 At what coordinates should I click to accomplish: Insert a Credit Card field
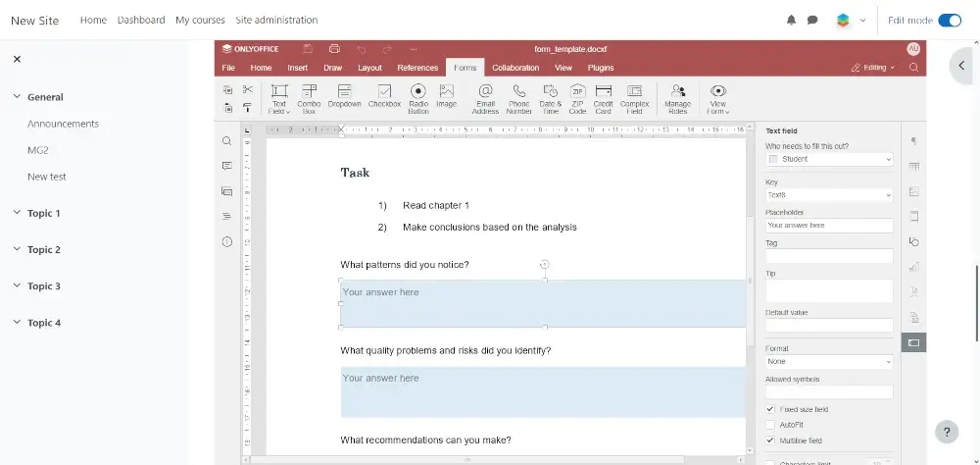click(x=603, y=98)
